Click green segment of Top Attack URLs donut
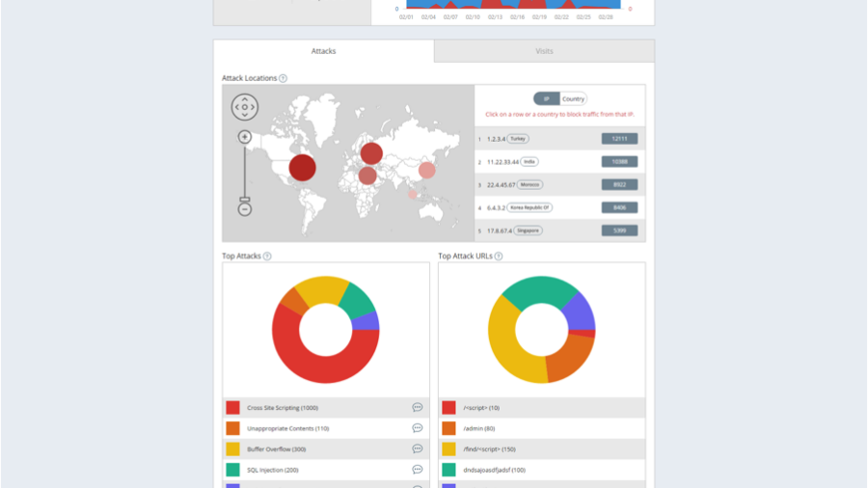This screenshot has width=868, height=488. [540, 289]
